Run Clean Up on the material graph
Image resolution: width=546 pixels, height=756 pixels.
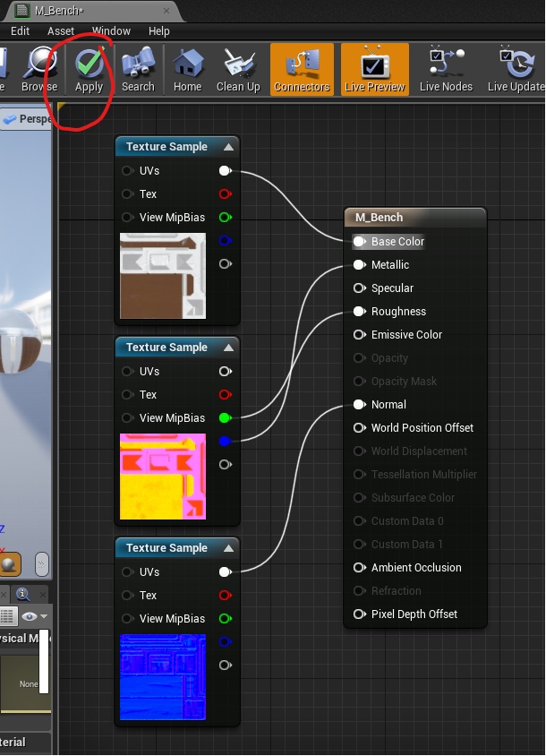pos(238,70)
